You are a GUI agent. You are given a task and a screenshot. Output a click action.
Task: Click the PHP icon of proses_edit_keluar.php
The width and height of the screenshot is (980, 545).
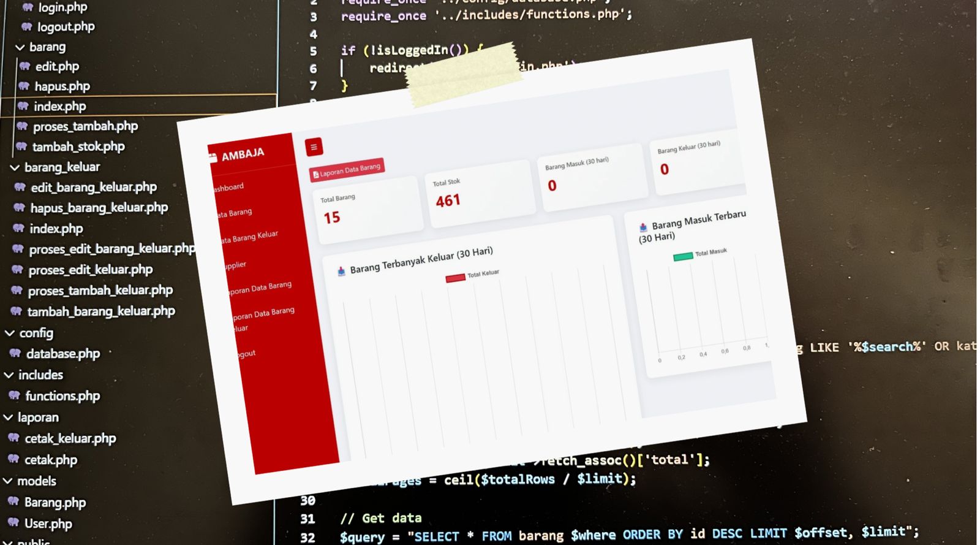[18, 270]
